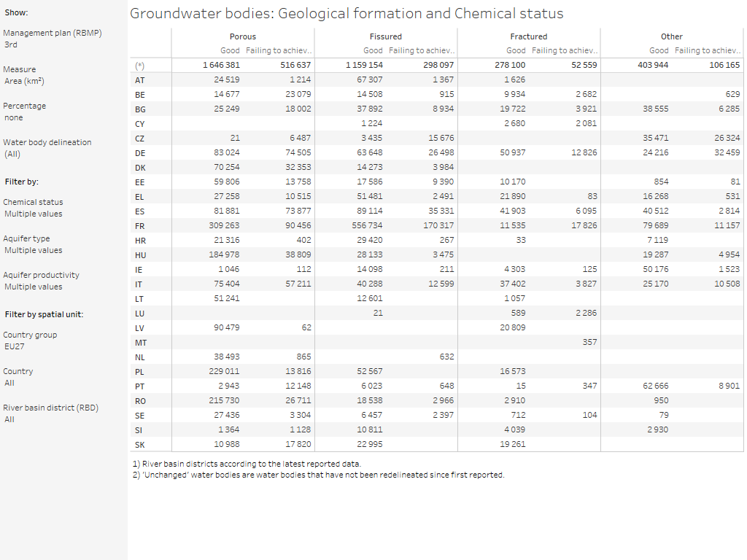
Task: Click footnote about 'Unchanged' water bodies
Action: (318, 475)
